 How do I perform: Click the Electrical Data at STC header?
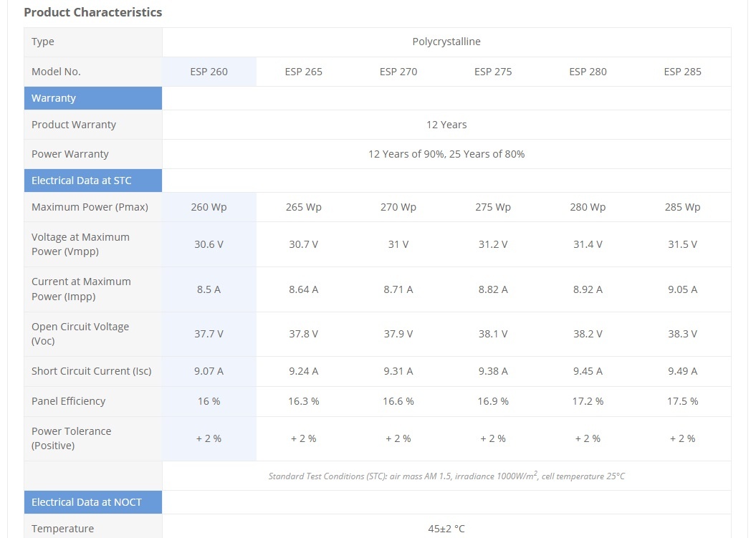[x=82, y=181]
